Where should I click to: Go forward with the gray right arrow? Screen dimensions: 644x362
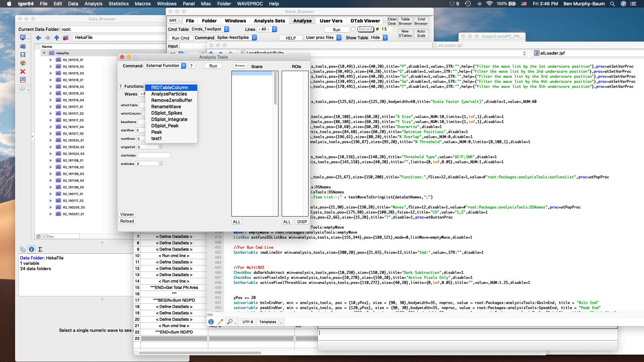point(47,38)
